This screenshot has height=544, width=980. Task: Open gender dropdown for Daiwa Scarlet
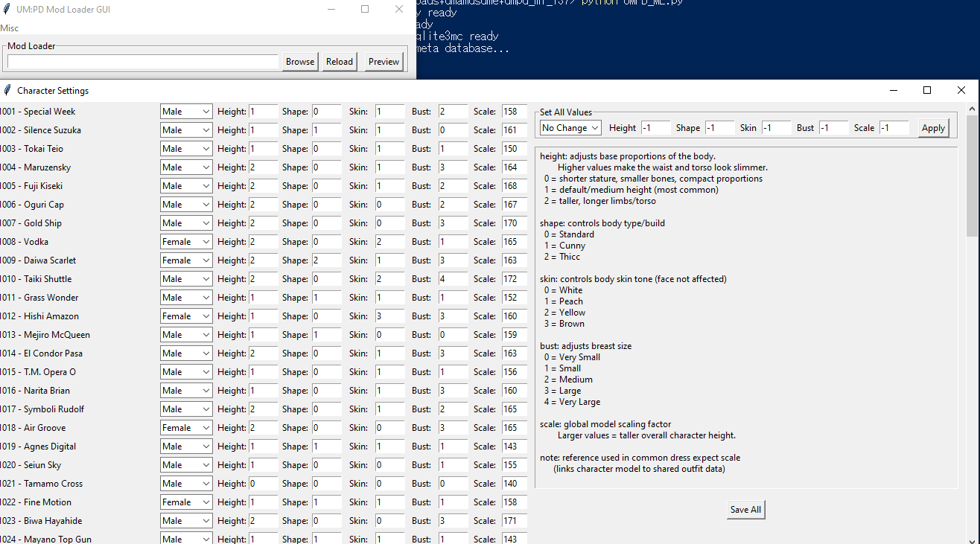tap(186, 260)
